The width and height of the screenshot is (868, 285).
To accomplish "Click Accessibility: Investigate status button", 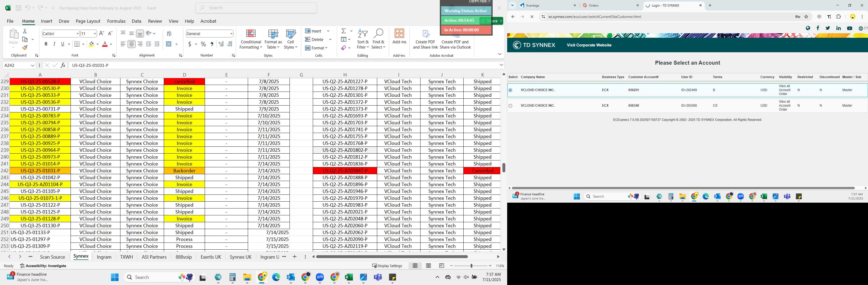I will 43,265.
